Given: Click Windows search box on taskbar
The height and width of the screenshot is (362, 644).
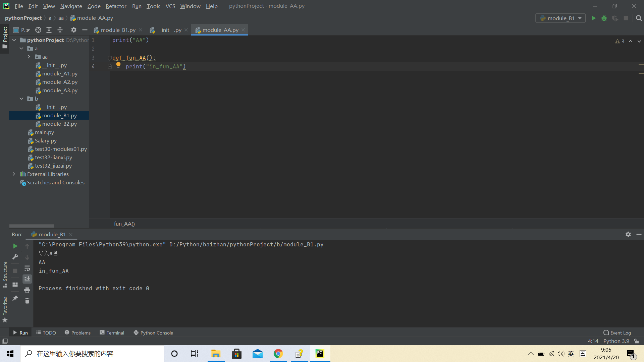Looking at the screenshot, I should [x=92, y=354].
